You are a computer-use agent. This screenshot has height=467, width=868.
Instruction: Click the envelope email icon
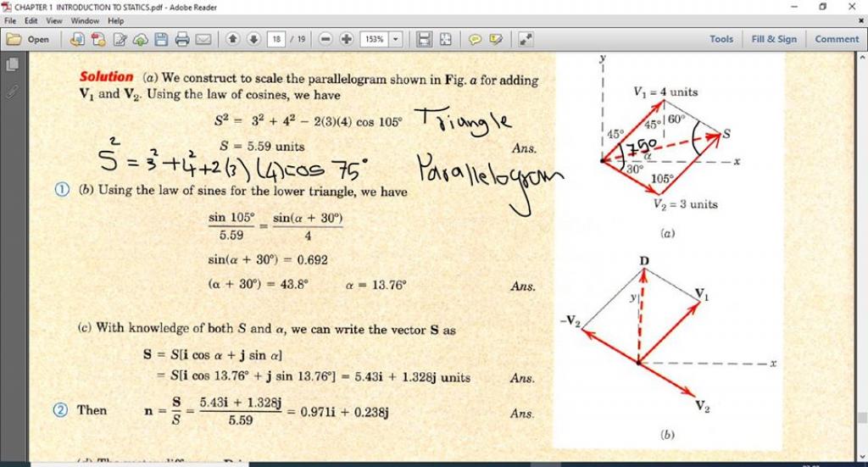(203, 39)
